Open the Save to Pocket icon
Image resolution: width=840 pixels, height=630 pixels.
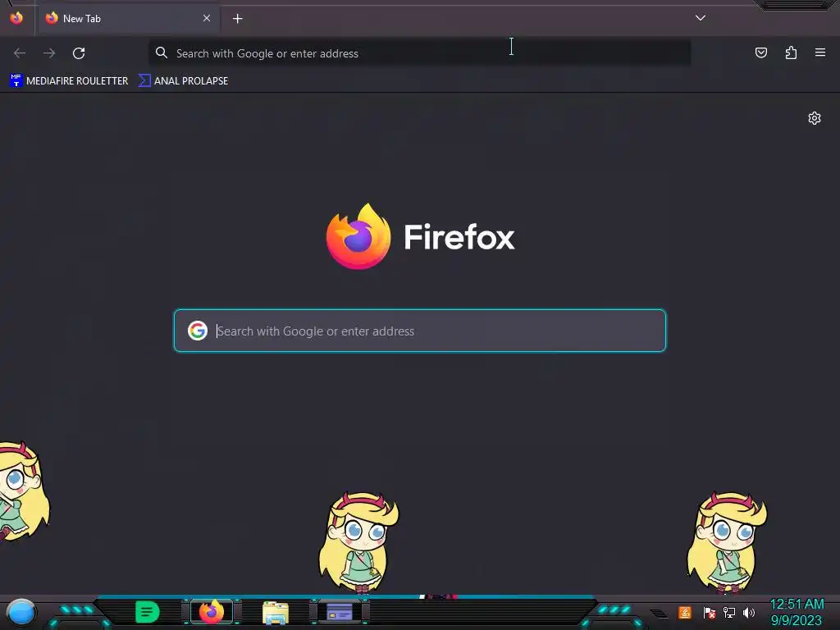[760, 52]
